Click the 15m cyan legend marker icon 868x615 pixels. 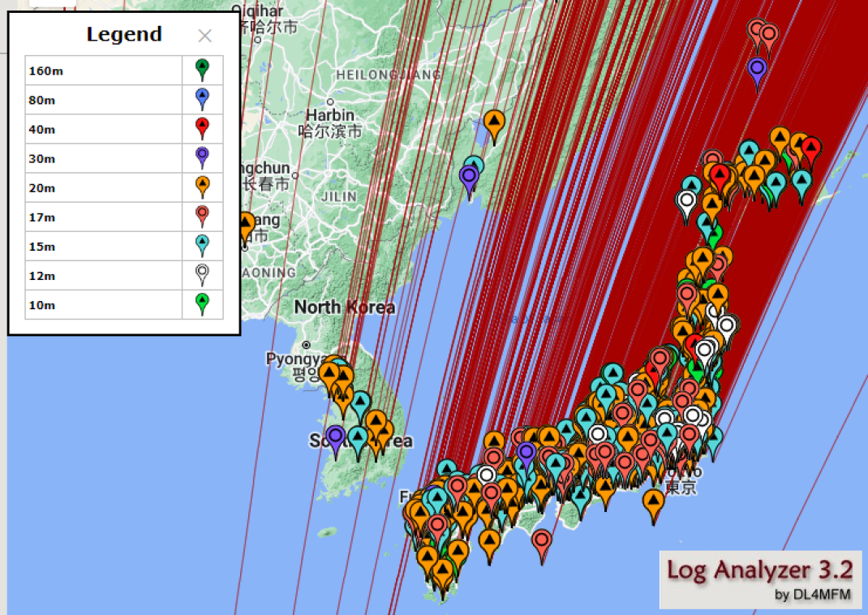coord(202,245)
